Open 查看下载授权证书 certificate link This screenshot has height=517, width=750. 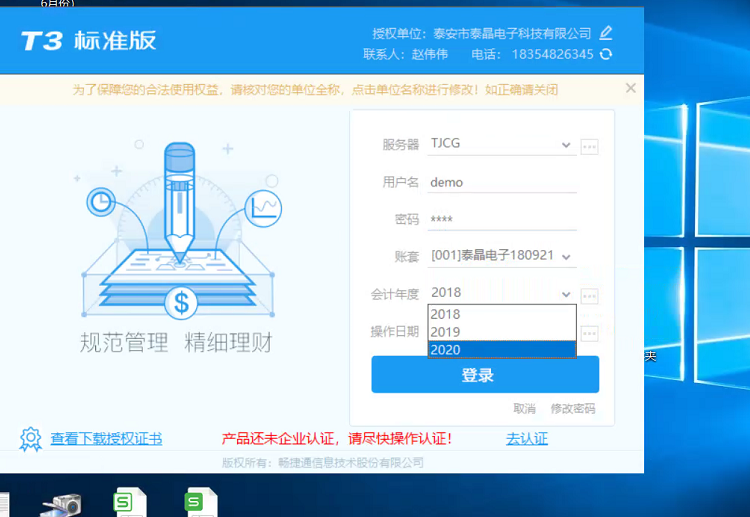(106, 439)
